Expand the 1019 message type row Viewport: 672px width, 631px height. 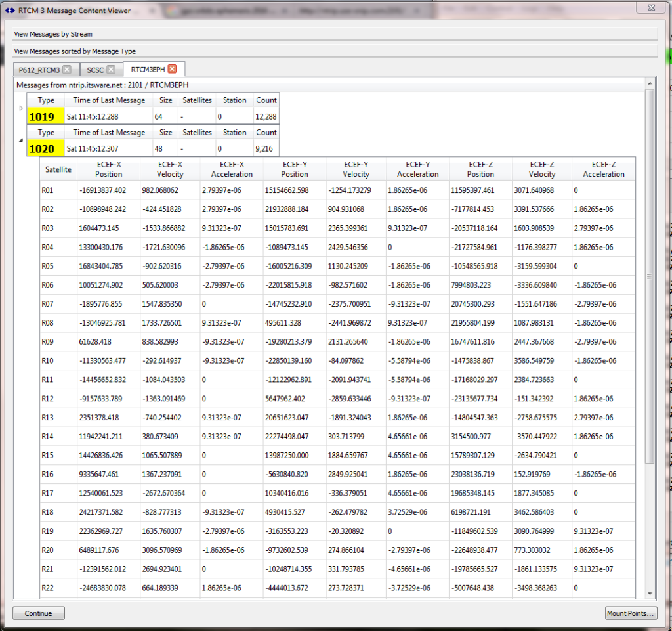(20, 108)
